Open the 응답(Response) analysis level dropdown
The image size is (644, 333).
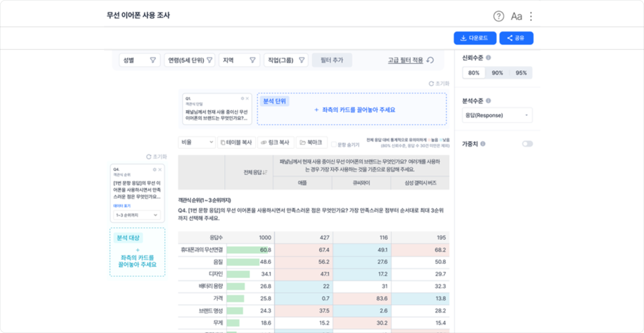tap(497, 115)
